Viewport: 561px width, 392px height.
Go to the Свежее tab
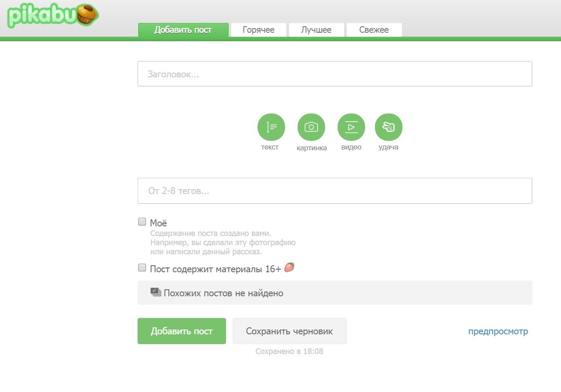(374, 30)
